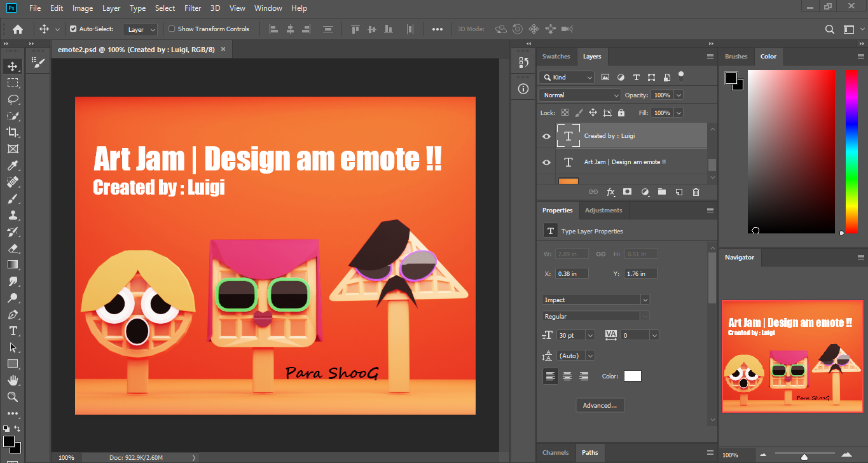
Task: Check Show Transform Controls
Action: tap(170, 29)
